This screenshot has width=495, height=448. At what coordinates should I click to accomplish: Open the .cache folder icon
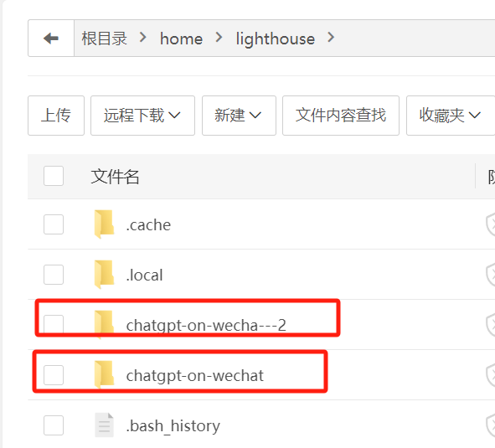(x=104, y=224)
